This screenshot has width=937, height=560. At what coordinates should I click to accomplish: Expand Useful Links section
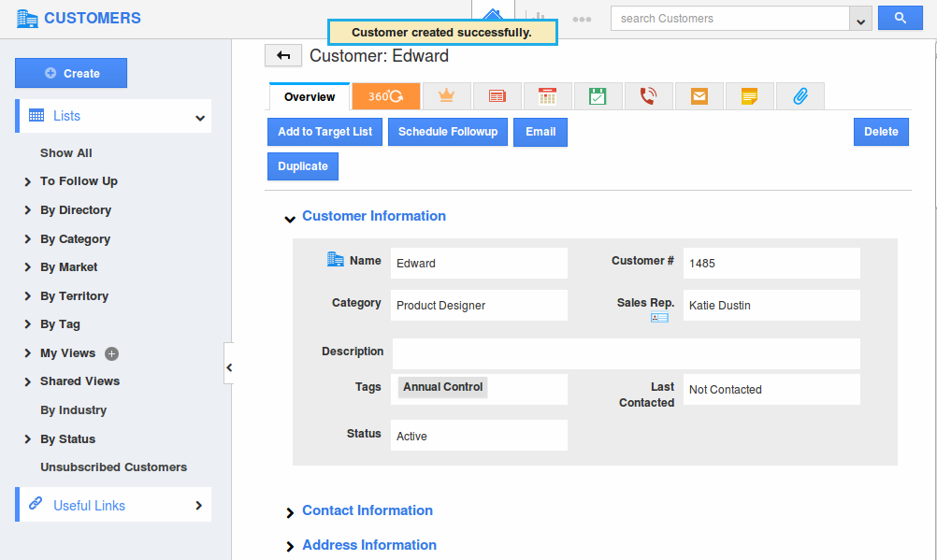point(199,506)
